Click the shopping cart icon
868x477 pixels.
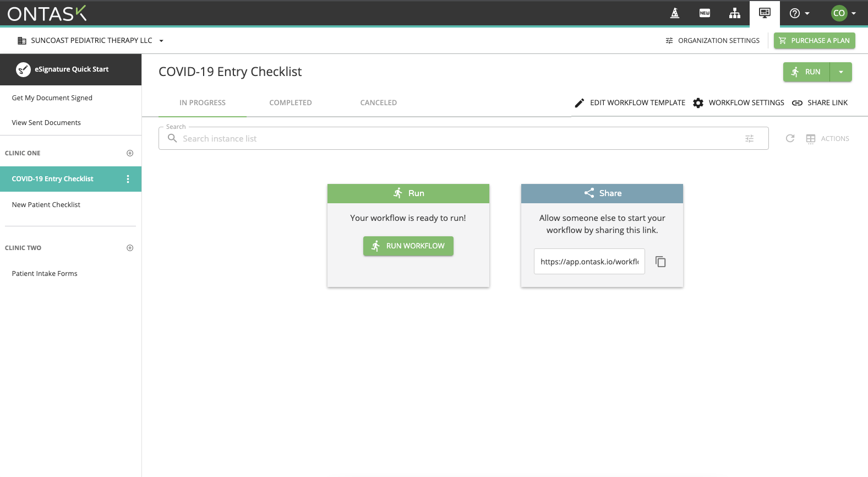coord(783,41)
